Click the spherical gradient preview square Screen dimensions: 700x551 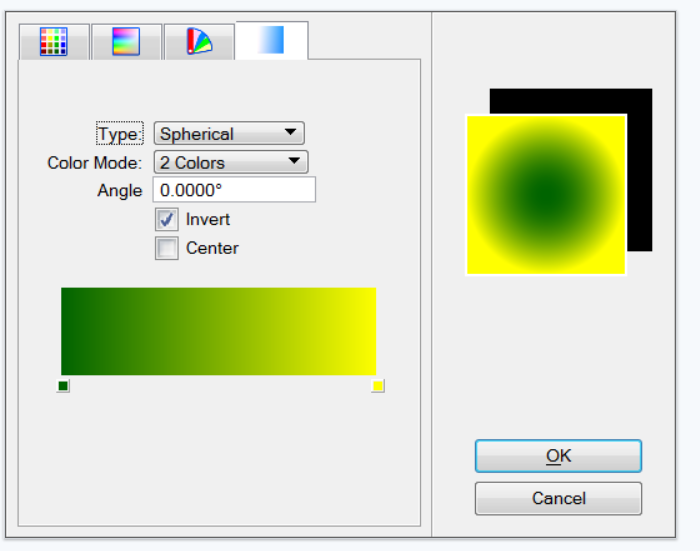546,195
